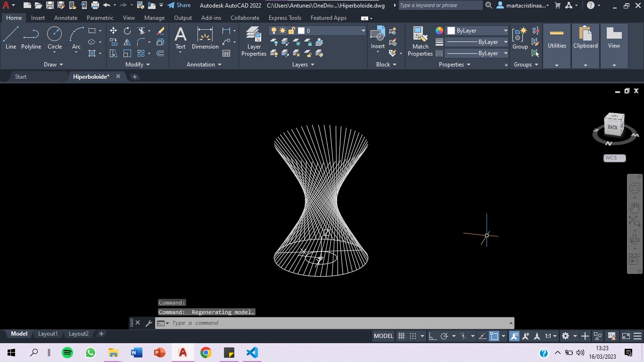Activate the Copy tool

pyautogui.click(x=114, y=42)
